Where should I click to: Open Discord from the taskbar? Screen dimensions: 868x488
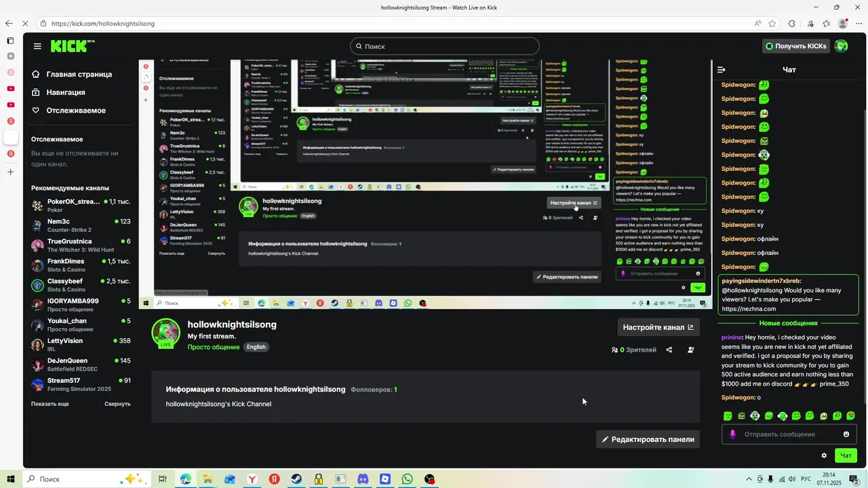click(x=363, y=479)
